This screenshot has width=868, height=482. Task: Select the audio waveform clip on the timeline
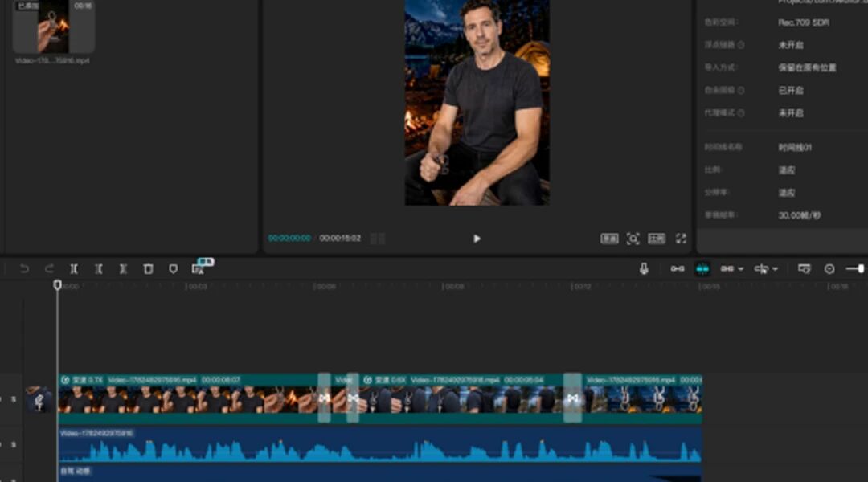coord(380,445)
